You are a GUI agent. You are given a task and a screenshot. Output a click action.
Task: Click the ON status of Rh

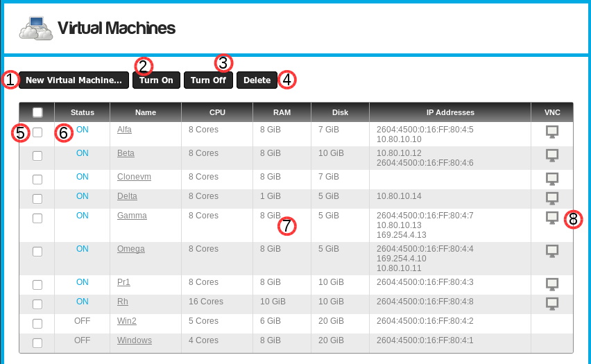click(x=82, y=302)
